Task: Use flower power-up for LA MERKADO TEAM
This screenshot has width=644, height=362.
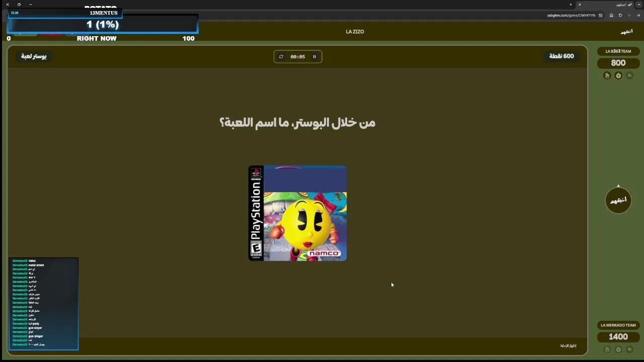Action: pyautogui.click(x=618, y=349)
